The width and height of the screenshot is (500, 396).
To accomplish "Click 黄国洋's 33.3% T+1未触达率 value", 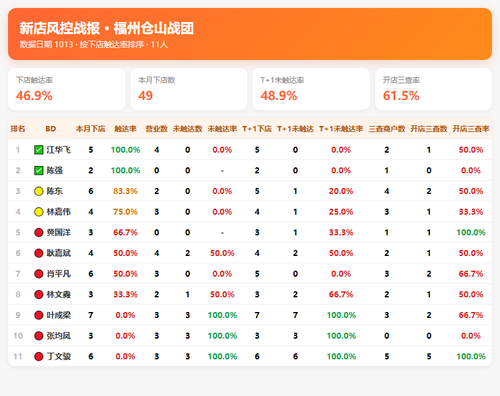I will pos(341,233).
